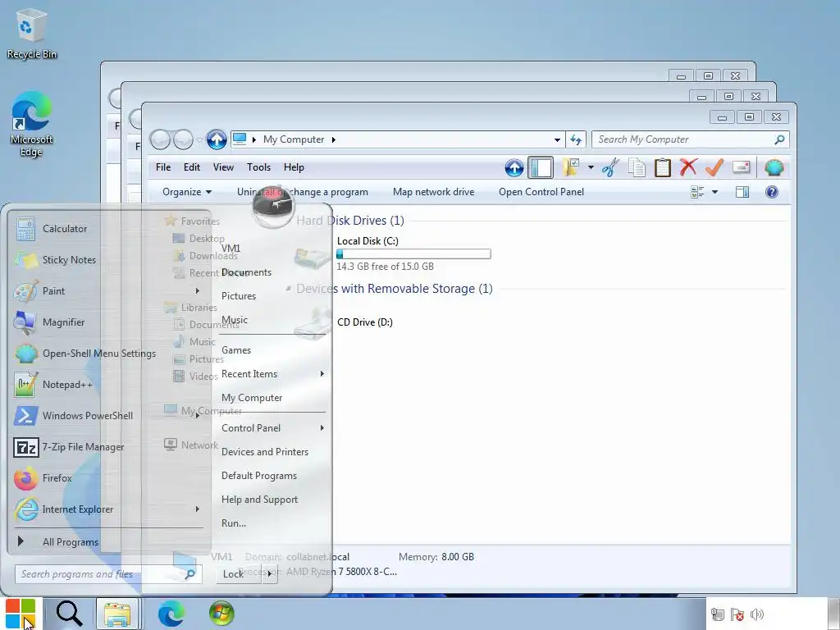Viewport: 840px width, 630px height.
Task: Open Microsoft Edge from the taskbar
Action: pos(171,614)
